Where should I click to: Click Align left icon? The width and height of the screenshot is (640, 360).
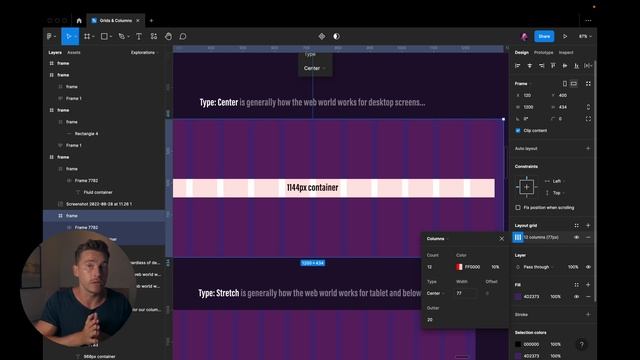pyautogui.click(x=518, y=66)
